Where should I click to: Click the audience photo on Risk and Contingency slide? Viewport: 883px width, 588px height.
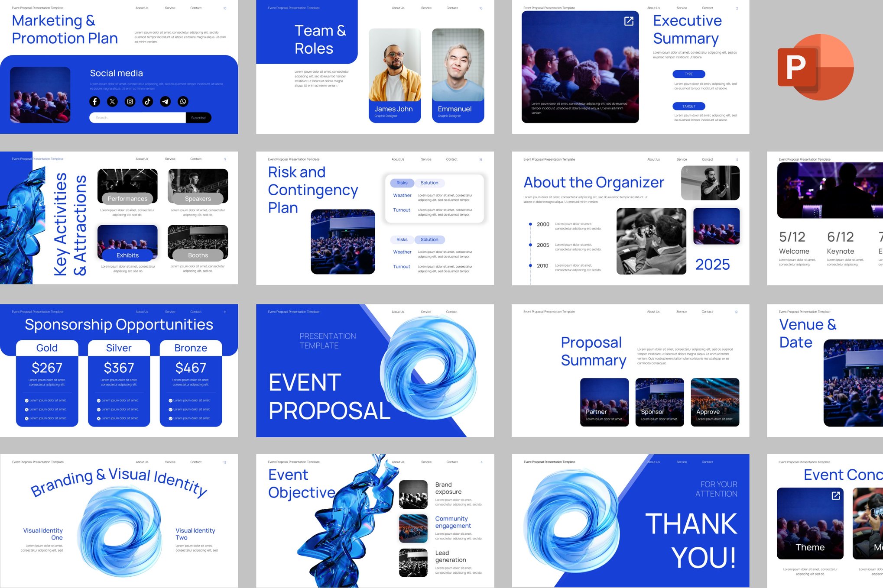tap(343, 242)
